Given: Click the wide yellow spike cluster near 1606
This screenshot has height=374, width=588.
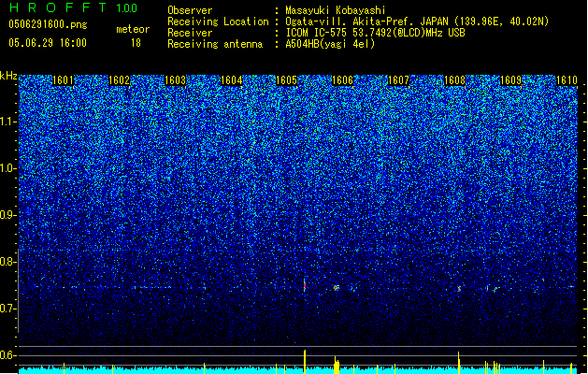Looking at the screenshot, I should point(337,365).
